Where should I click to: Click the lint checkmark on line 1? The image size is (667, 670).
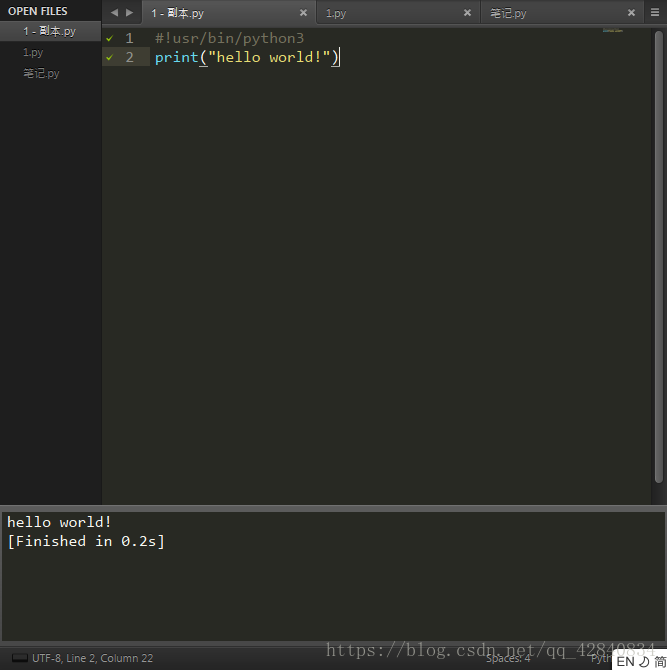[110, 38]
